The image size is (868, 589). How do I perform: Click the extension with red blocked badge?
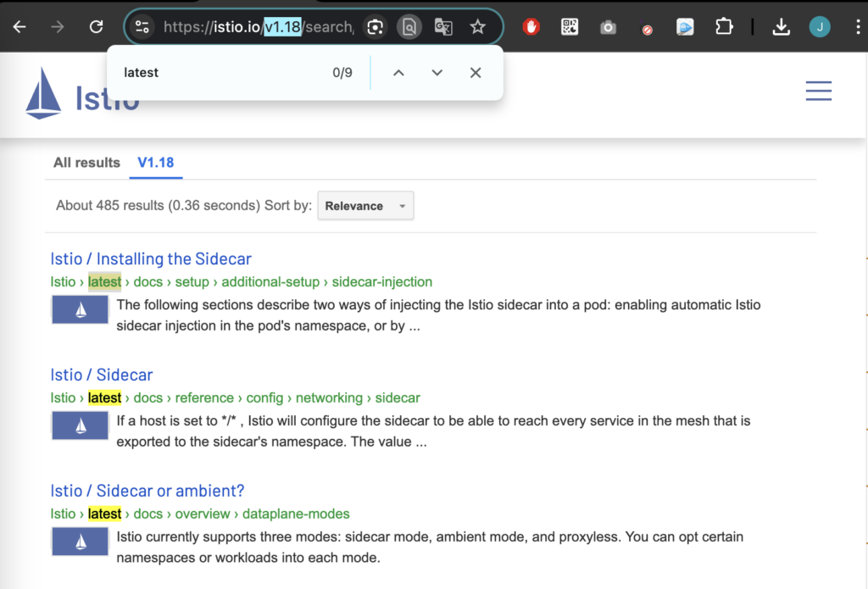point(647,28)
